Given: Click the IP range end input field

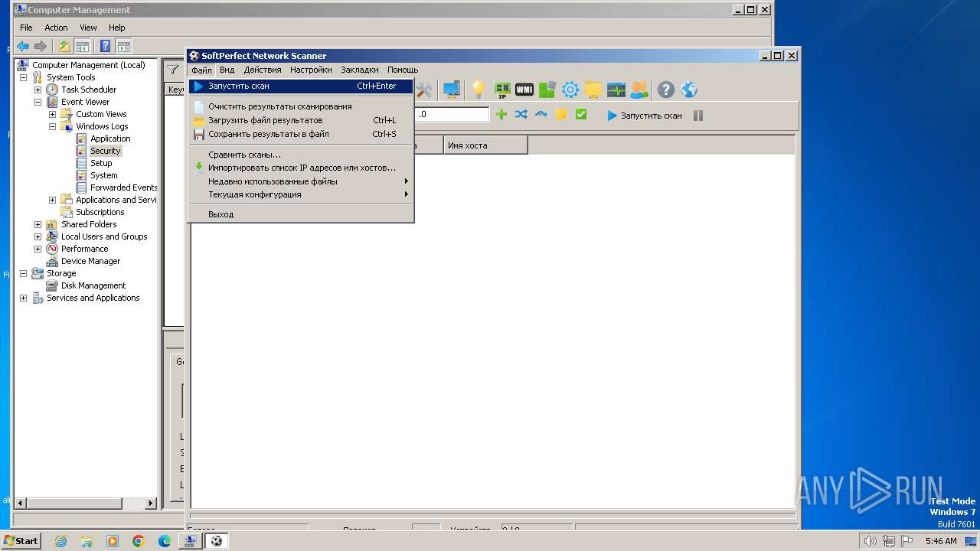Looking at the screenshot, I should [x=452, y=115].
